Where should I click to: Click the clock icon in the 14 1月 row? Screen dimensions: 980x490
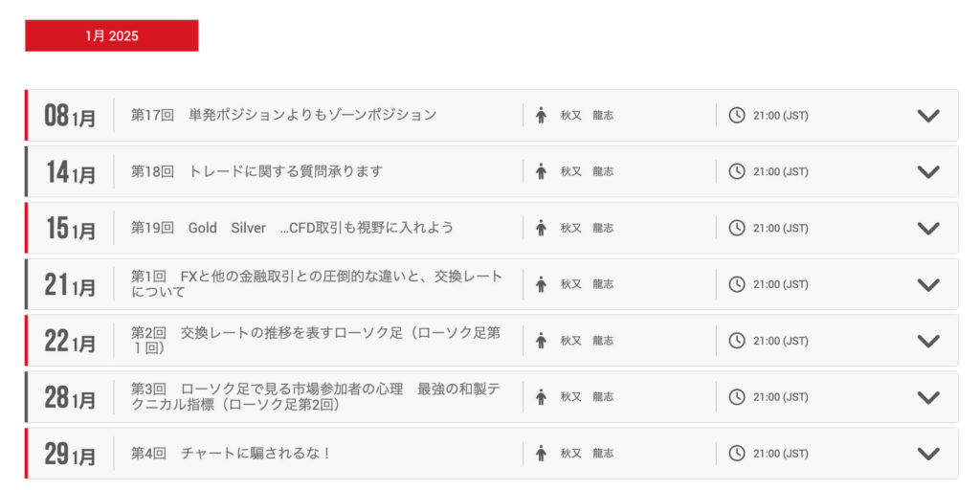pyautogui.click(x=737, y=172)
